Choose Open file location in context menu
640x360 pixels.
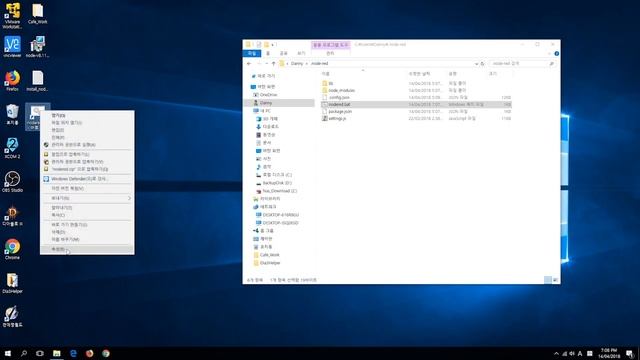(87, 123)
